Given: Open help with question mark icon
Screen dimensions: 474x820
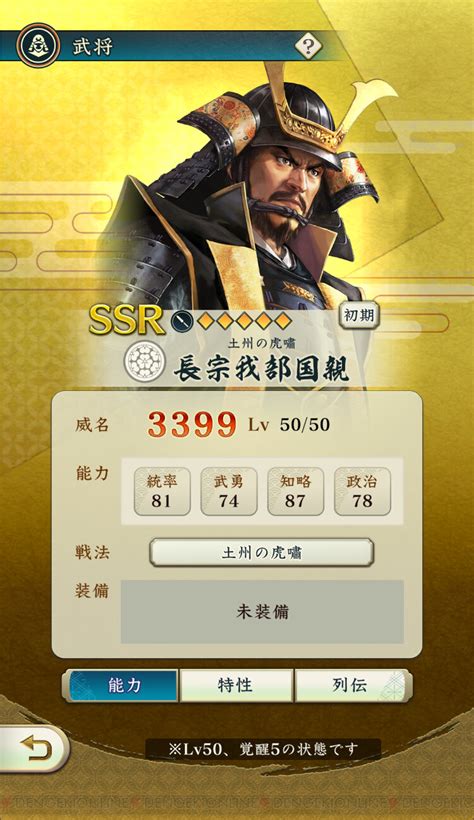Looking at the screenshot, I should coord(308,47).
